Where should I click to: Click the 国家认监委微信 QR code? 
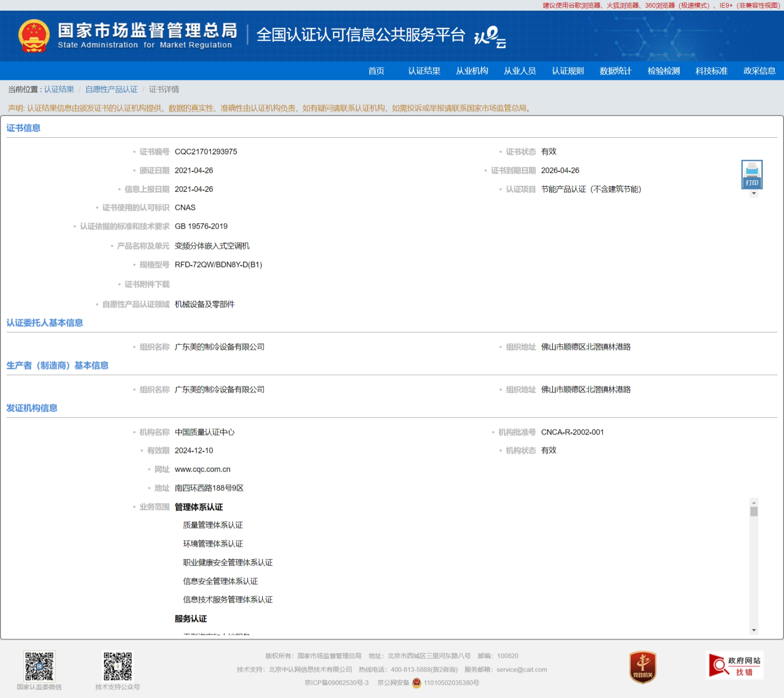[x=39, y=666]
